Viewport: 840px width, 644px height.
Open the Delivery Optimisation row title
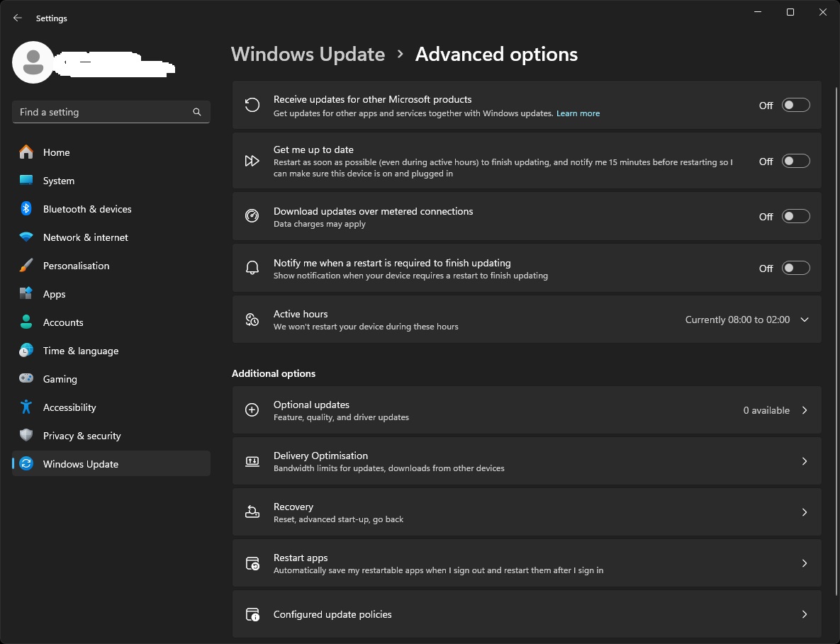click(320, 456)
